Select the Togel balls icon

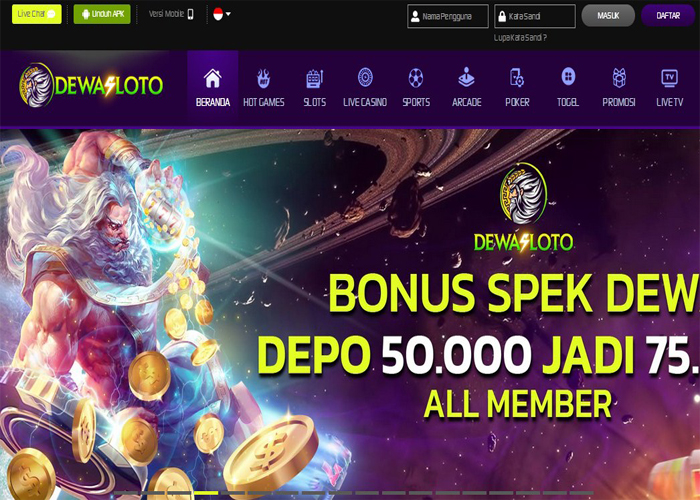[x=568, y=77]
